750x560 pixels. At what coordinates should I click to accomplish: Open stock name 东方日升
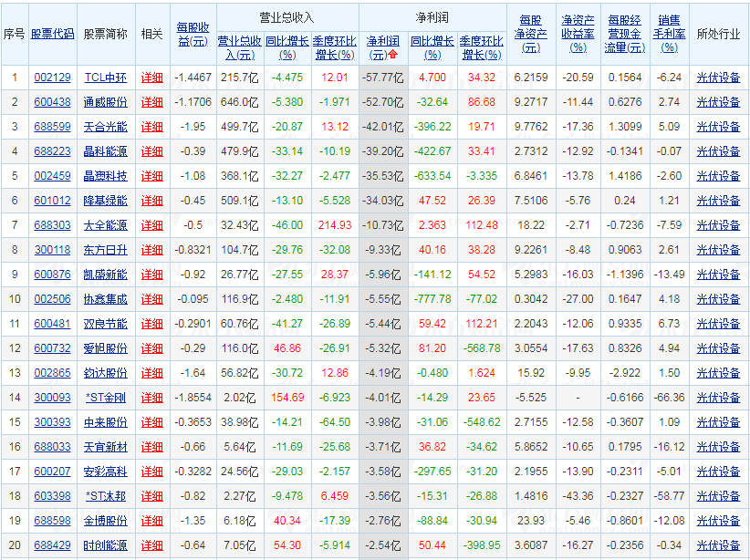(x=105, y=250)
